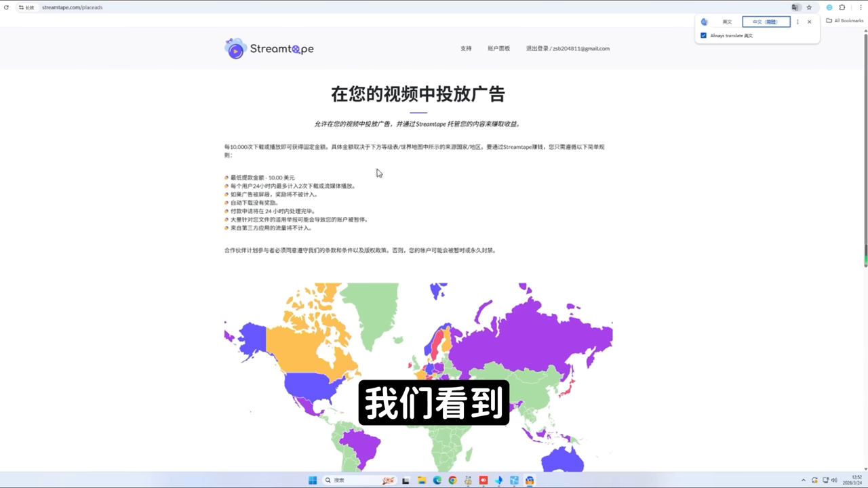
Task: Open the red recorder app on taskbar
Action: point(484,480)
